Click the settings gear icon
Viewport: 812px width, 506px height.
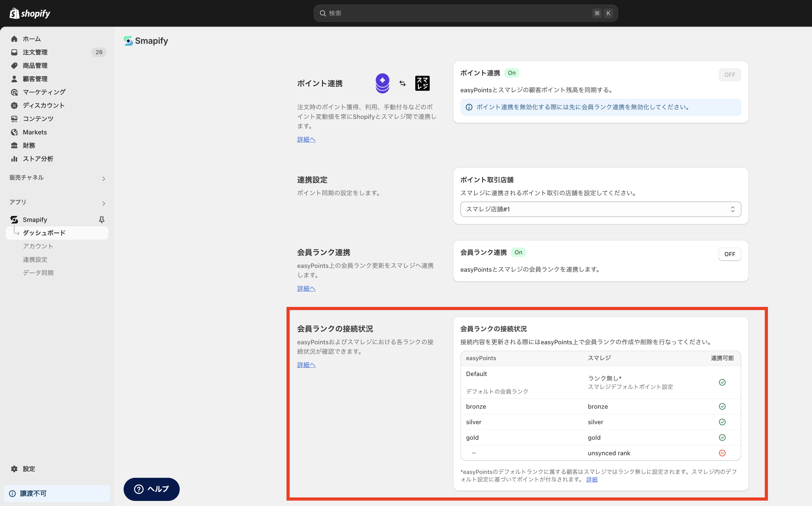(14, 469)
